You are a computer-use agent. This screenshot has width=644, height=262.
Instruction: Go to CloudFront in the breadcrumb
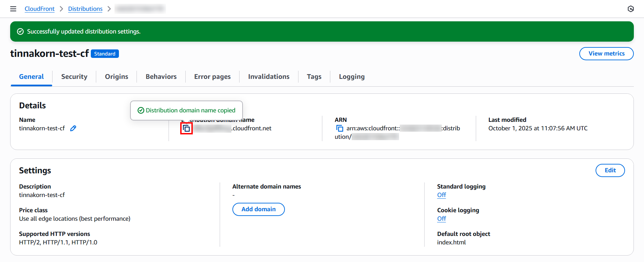tap(40, 9)
